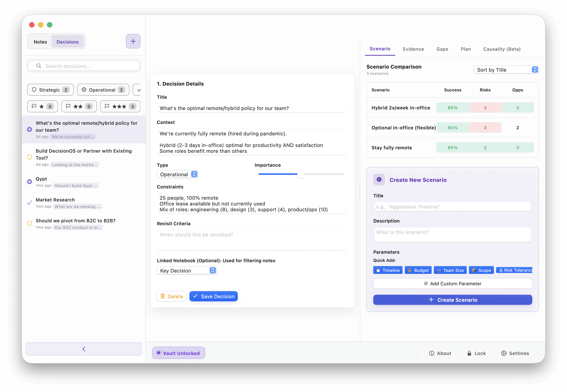The height and width of the screenshot is (392, 567).
Task: Open the Type Operational dropdown
Action: pyautogui.click(x=177, y=174)
